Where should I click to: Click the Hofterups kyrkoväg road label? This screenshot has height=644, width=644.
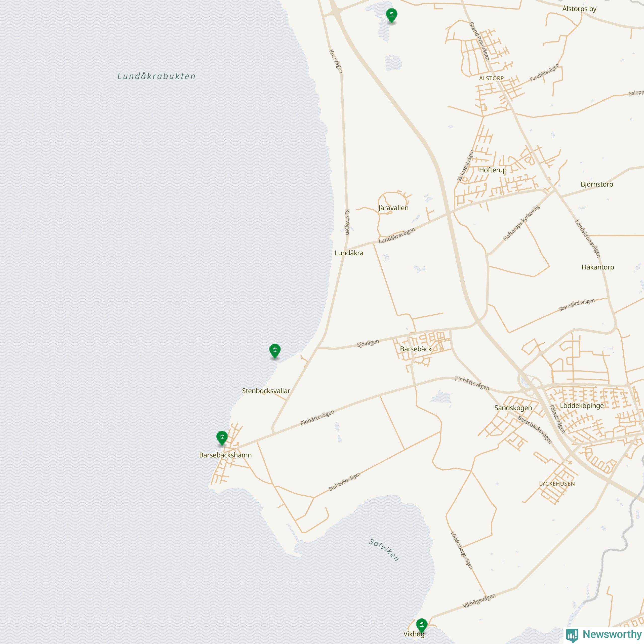[521, 223]
